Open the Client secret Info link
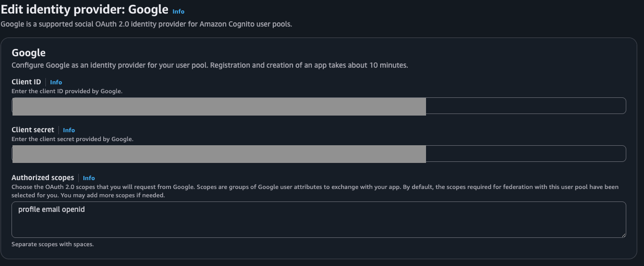The width and height of the screenshot is (644, 266). point(69,130)
